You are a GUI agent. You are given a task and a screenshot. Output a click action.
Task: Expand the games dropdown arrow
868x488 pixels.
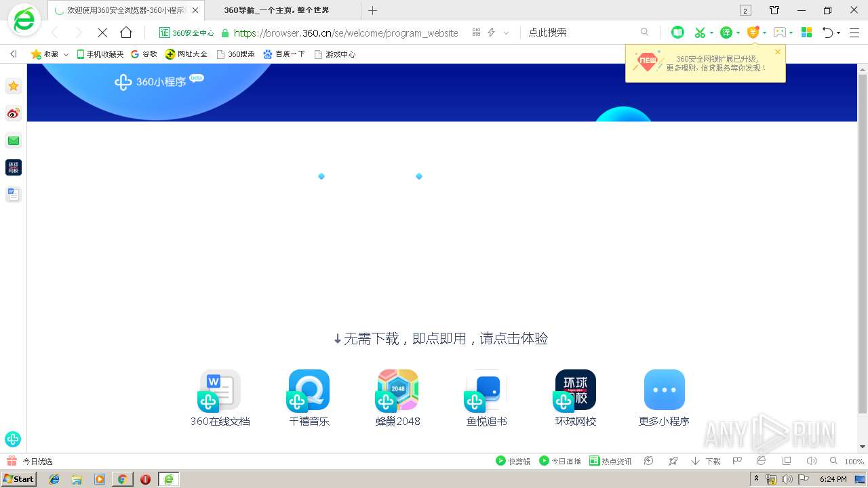coord(791,33)
